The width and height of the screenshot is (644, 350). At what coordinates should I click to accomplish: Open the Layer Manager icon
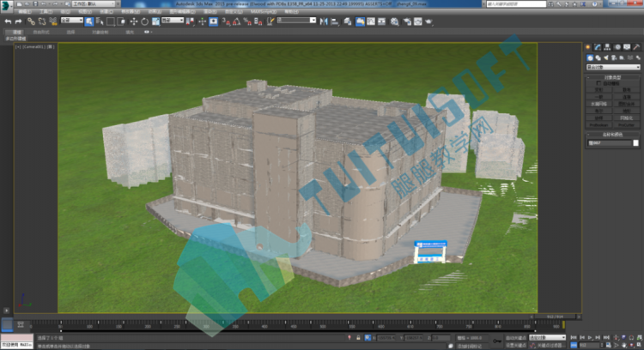click(x=348, y=21)
